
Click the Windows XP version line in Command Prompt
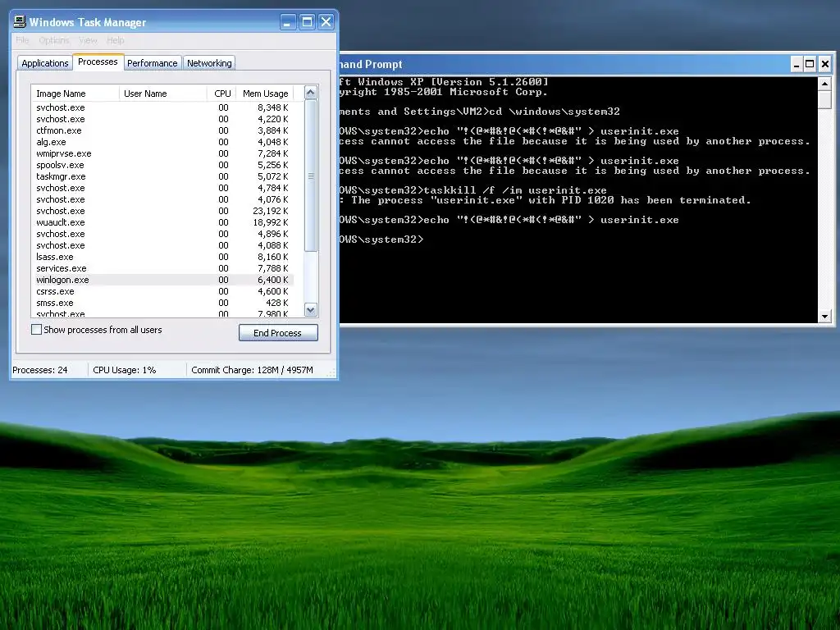pos(444,82)
